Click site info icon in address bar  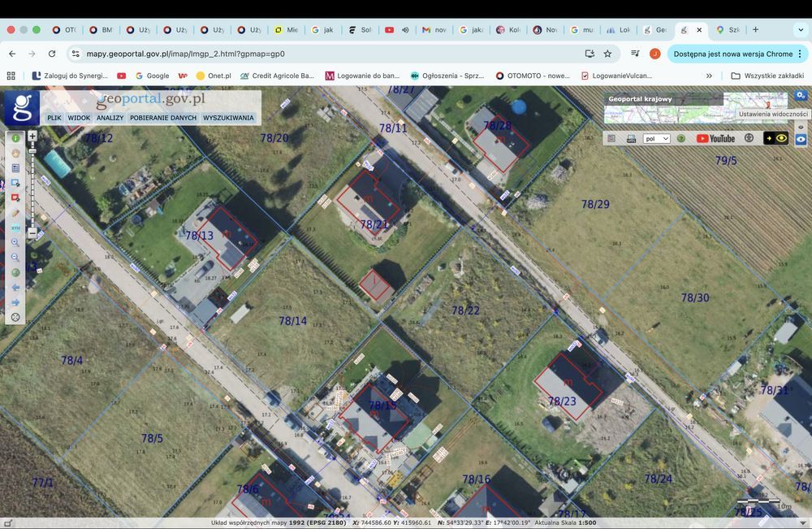pos(76,54)
